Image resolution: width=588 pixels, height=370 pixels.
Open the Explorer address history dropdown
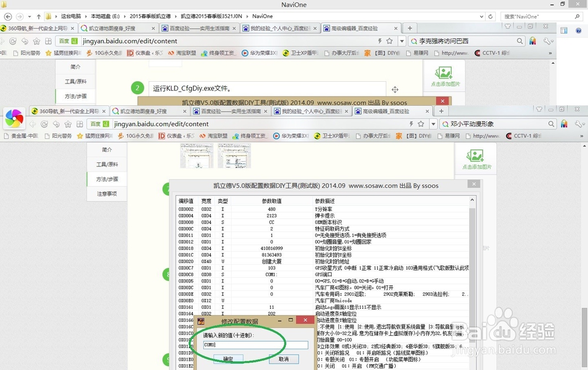point(482,16)
